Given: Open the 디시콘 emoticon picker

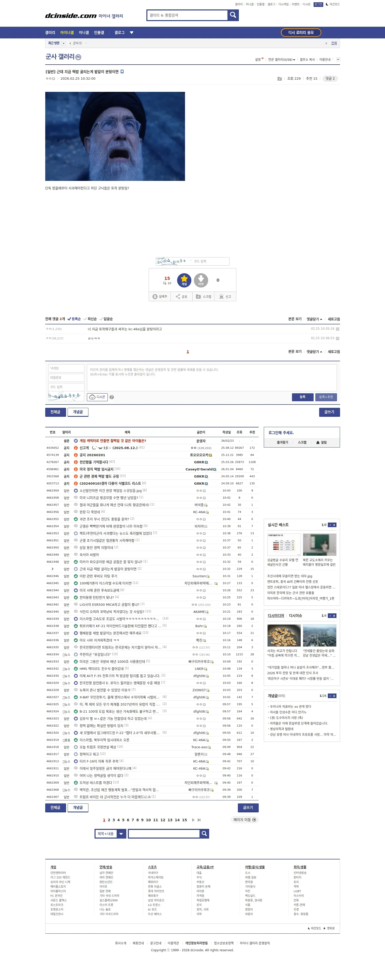Looking at the screenshot, I should [x=97, y=397].
